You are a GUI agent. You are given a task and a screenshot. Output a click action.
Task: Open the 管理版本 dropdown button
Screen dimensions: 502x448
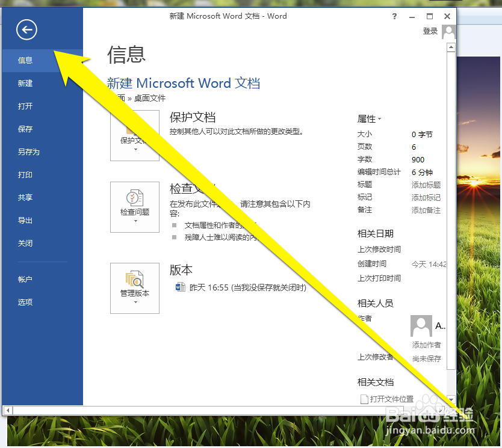click(x=135, y=289)
